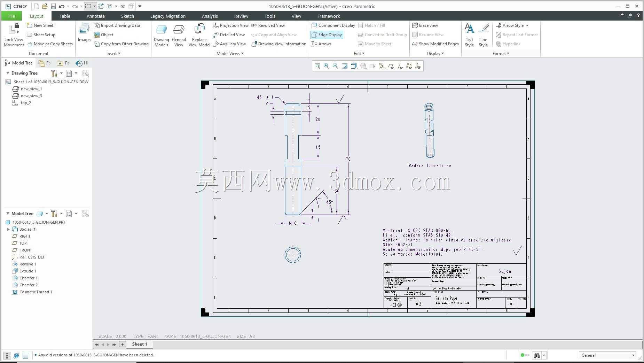Viewport: 644px width, 363px height.
Task: Open a file with the folder icon
Action: click(x=45, y=6)
